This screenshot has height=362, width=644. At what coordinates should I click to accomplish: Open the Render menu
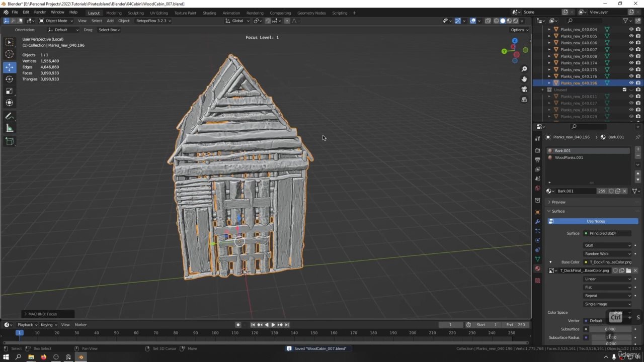point(40,12)
